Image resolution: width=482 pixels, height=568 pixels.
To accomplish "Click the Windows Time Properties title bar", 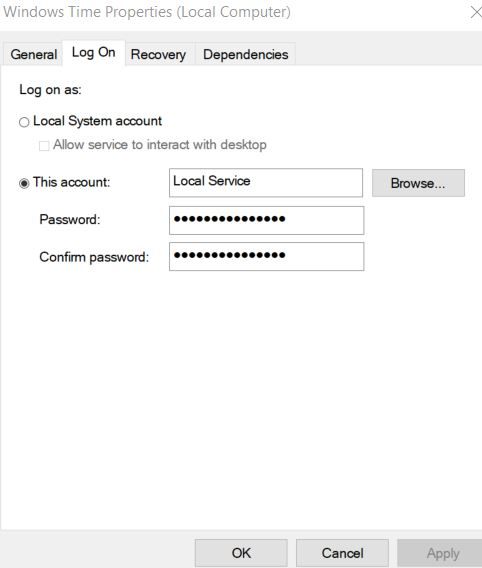I will click(147, 12).
